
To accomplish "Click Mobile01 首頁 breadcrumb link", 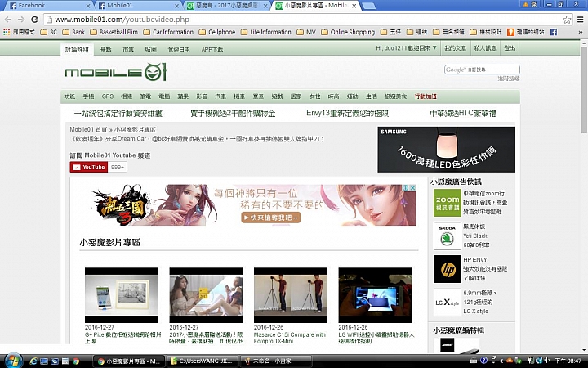I will (88, 129).
